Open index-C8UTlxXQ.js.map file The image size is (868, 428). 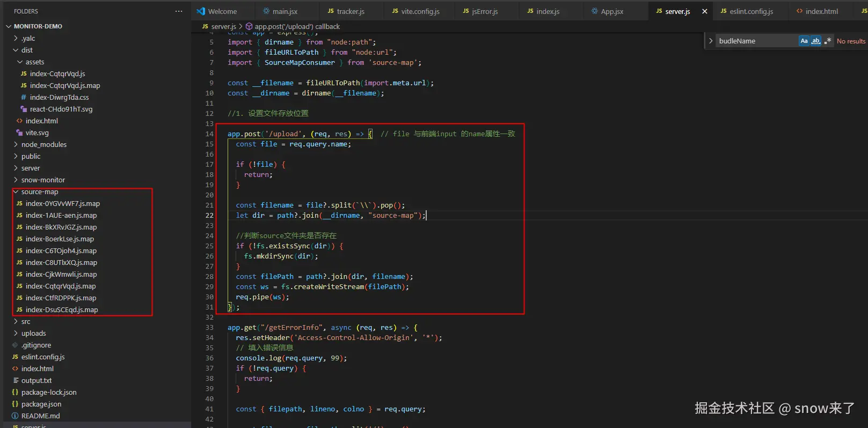tap(61, 262)
